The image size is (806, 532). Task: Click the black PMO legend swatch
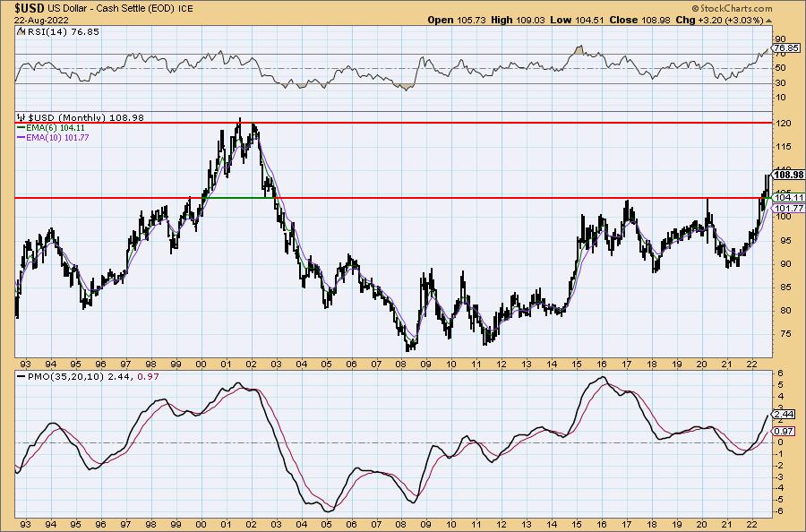(x=21, y=376)
